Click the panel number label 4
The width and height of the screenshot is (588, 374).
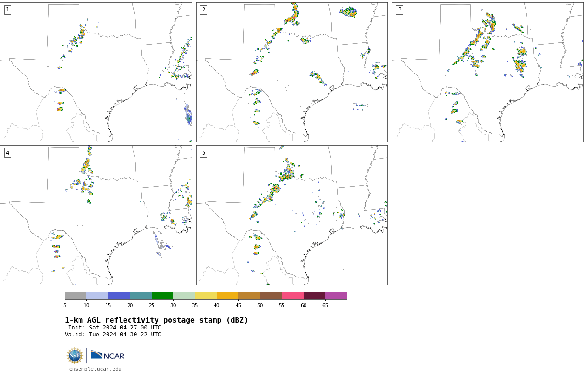7,153
